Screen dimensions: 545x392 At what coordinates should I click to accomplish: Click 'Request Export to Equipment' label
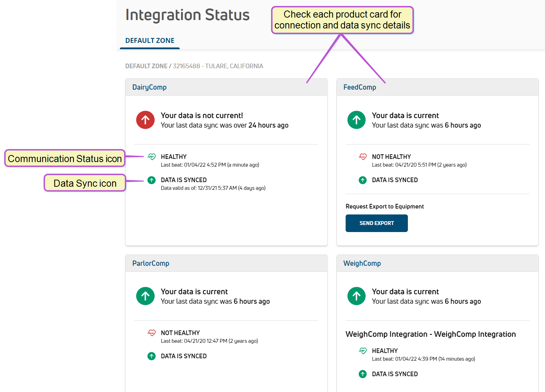[x=385, y=206]
